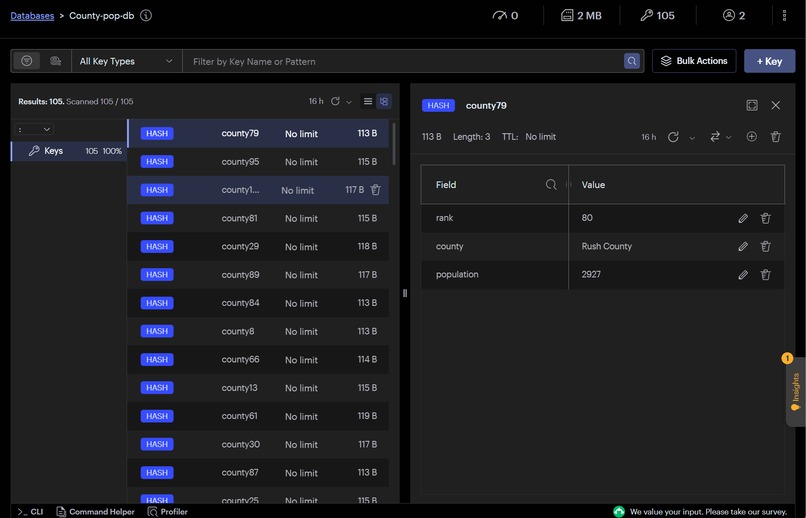Select the Keys folder in the tree
Viewport: 806px width, 518px height.
[x=69, y=151]
